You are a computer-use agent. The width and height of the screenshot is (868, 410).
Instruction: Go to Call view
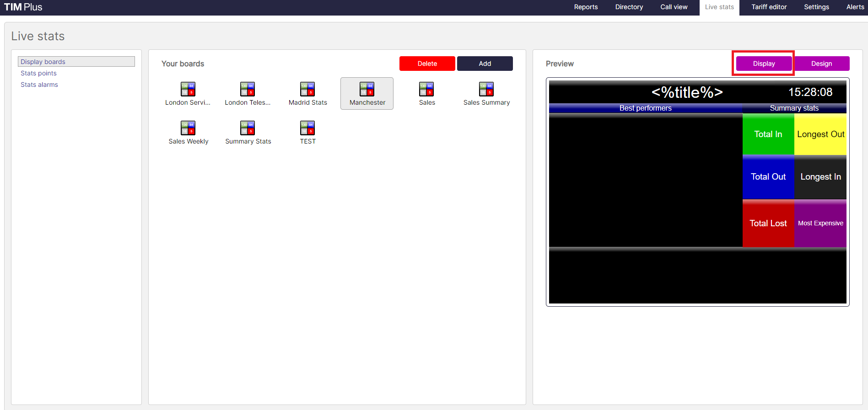pos(674,7)
